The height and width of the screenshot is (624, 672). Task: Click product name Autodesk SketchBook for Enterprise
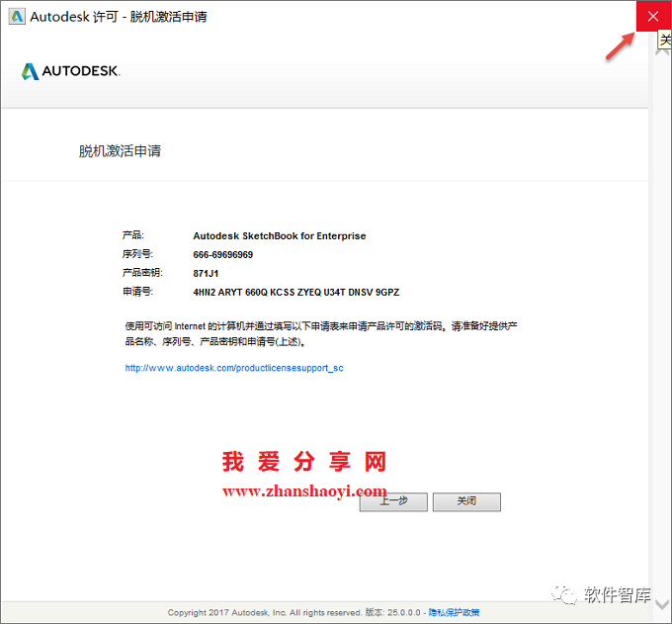[280, 236]
